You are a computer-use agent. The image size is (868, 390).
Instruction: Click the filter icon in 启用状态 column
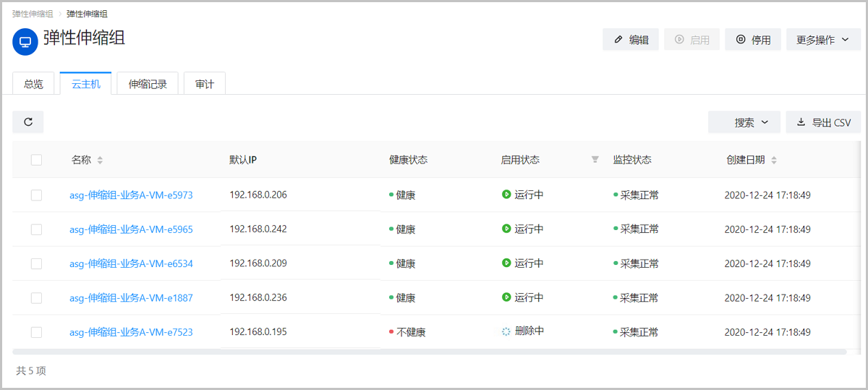point(595,160)
